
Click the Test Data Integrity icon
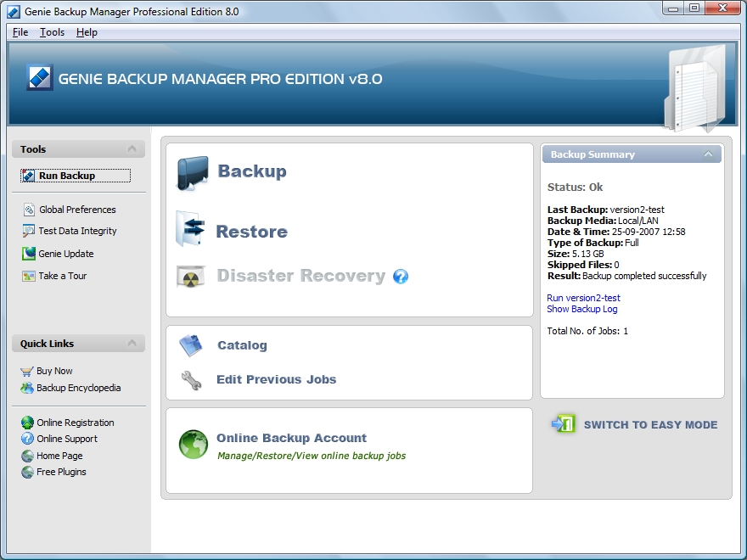[x=29, y=231]
